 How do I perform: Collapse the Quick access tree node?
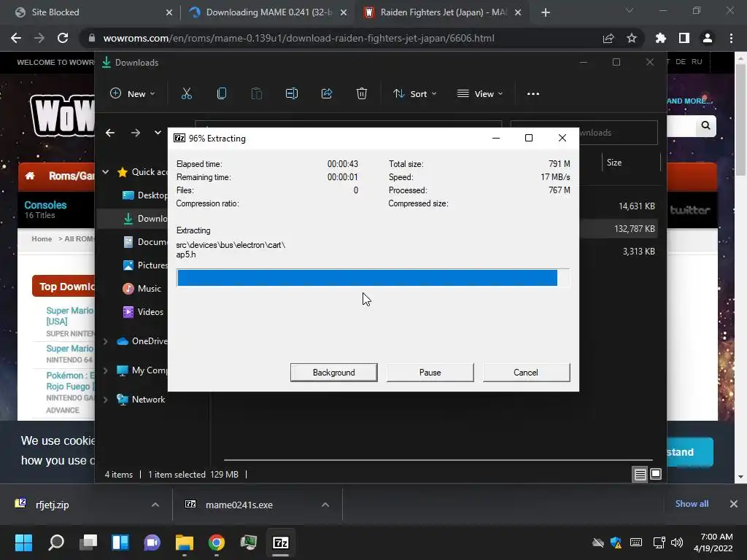click(106, 172)
